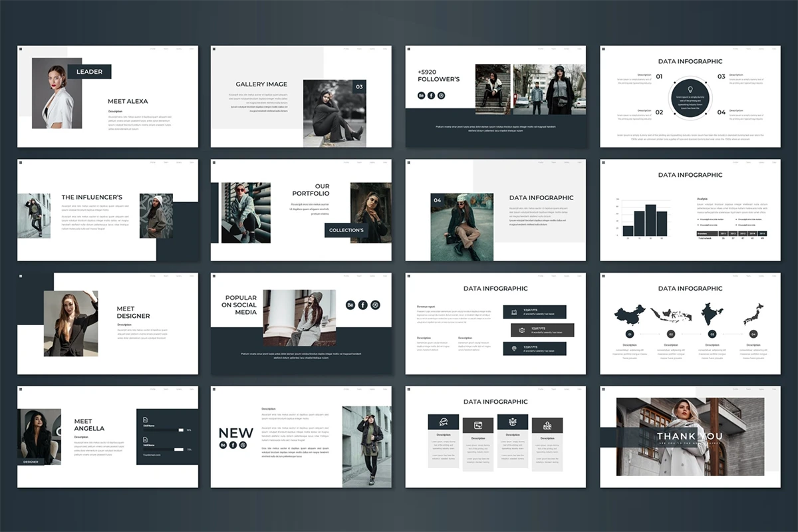Screen dimensions: 798x532
Task: Click the 03 number badge on the Gallery Image slide
Action: pos(359,87)
